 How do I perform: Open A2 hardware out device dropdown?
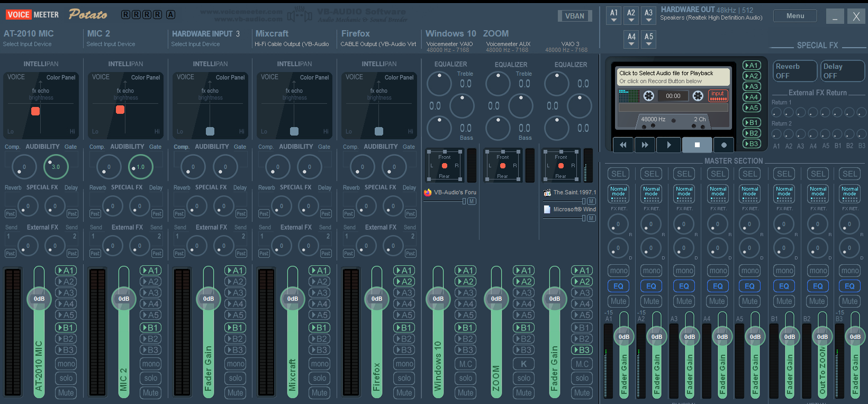pyautogui.click(x=631, y=15)
